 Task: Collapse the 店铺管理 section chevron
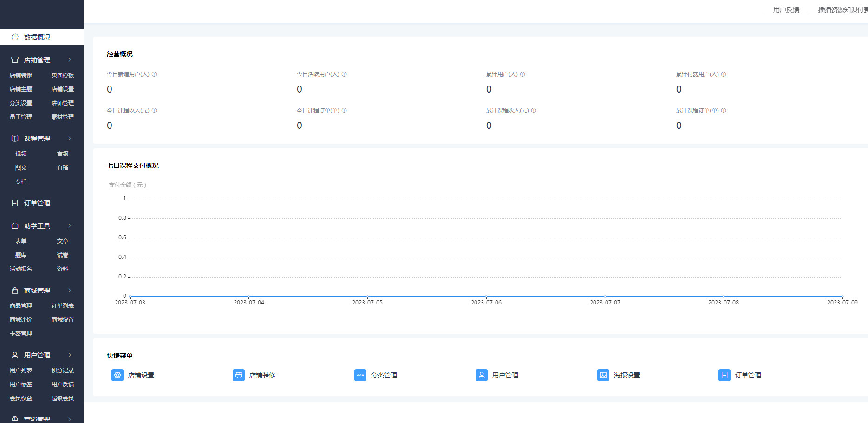click(x=70, y=60)
